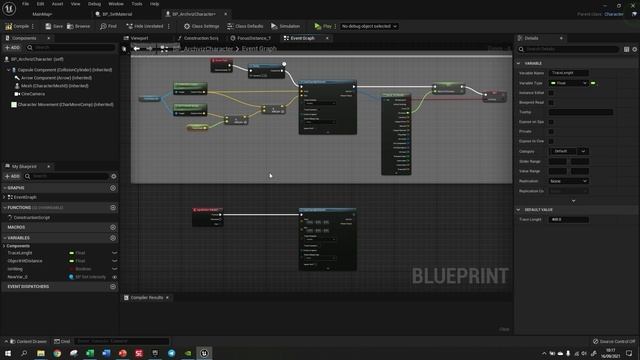Click the Compile toolbar icon
Screen dimensions: 640x360
coord(9,26)
